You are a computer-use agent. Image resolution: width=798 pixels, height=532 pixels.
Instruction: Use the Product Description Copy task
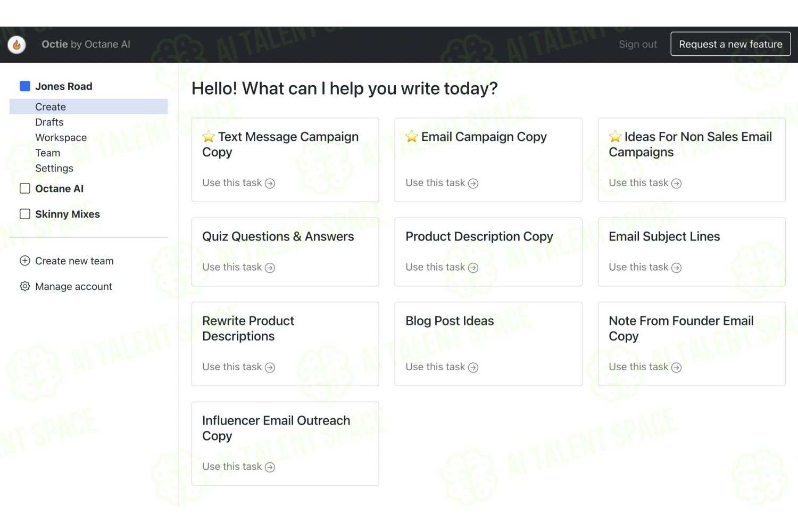click(442, 268)
